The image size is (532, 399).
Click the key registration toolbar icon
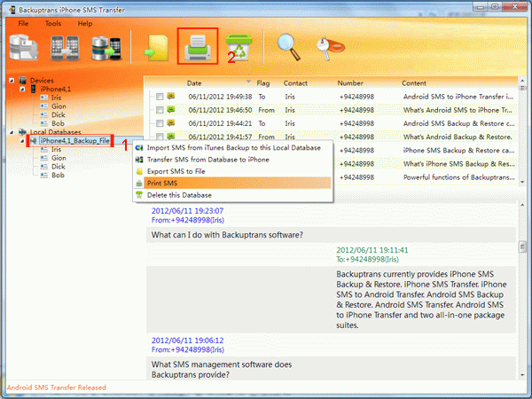click(330, 48)
